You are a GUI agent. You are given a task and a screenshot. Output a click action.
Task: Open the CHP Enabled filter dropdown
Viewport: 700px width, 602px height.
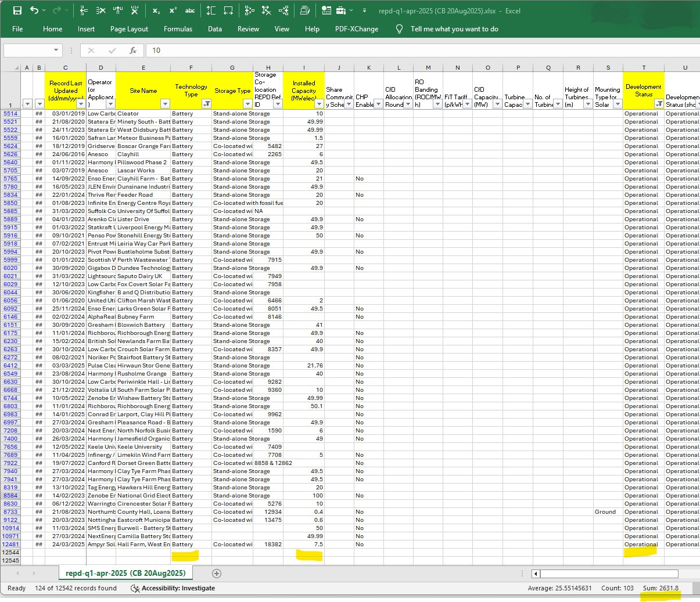coord(379,104)
